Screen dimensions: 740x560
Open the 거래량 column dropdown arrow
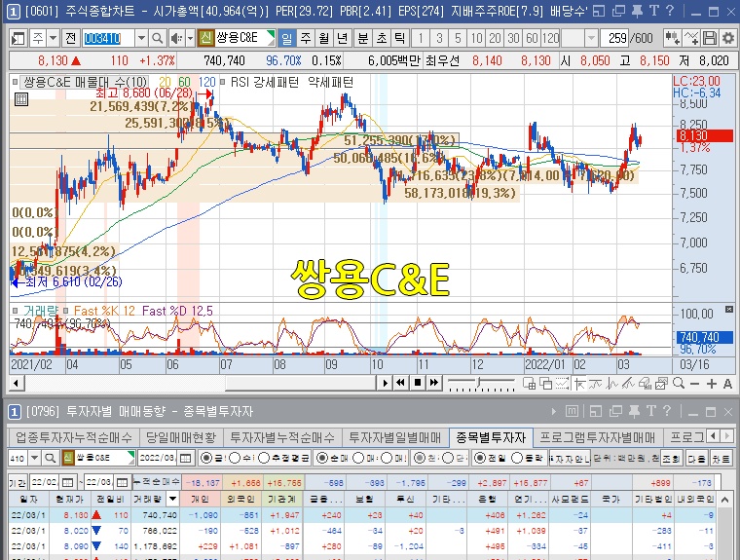tap(173, 499)
